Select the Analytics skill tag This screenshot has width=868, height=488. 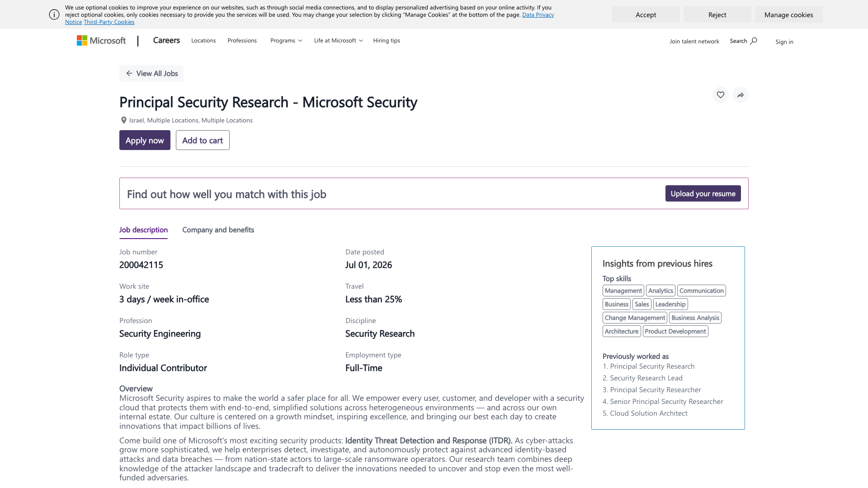pyautogui.click(x=660, y=291)
